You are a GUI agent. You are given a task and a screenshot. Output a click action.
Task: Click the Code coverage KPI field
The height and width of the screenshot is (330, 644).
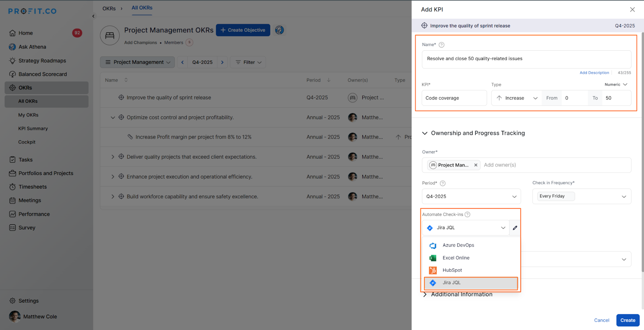point(454,98)
